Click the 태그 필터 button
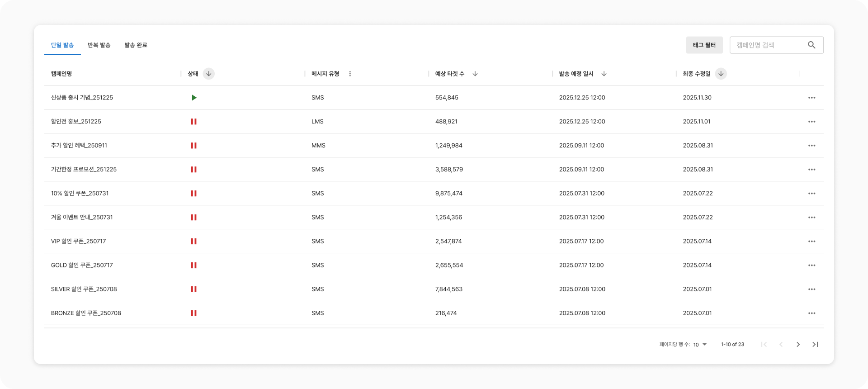868x389 pixels. (x=704, y=45)
